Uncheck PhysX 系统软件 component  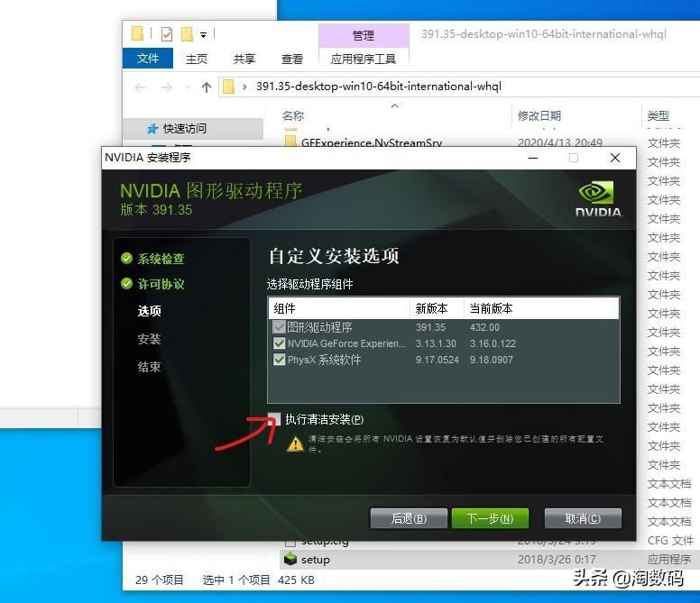pos(279,360)
